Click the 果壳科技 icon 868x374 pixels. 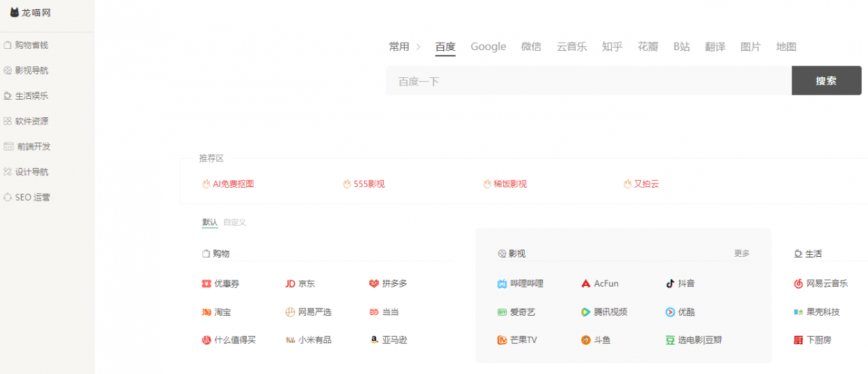click(x=798, y=312)
